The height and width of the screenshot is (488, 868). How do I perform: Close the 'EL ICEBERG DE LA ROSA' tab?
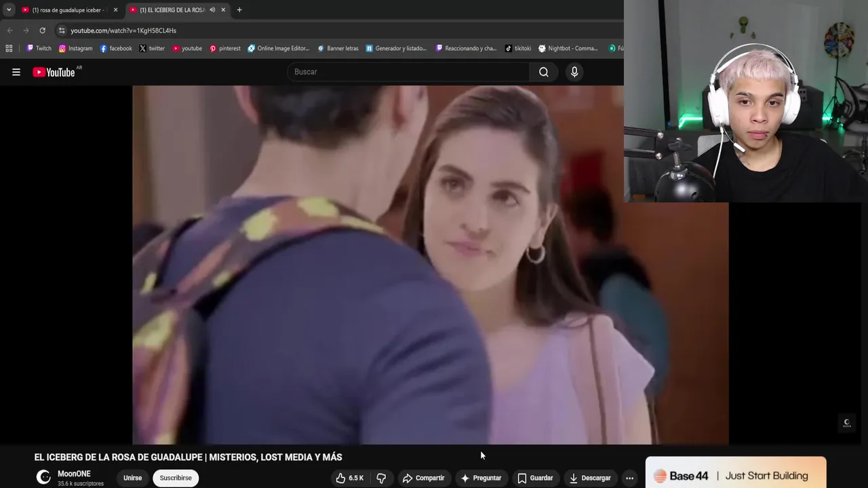(223, 9)
